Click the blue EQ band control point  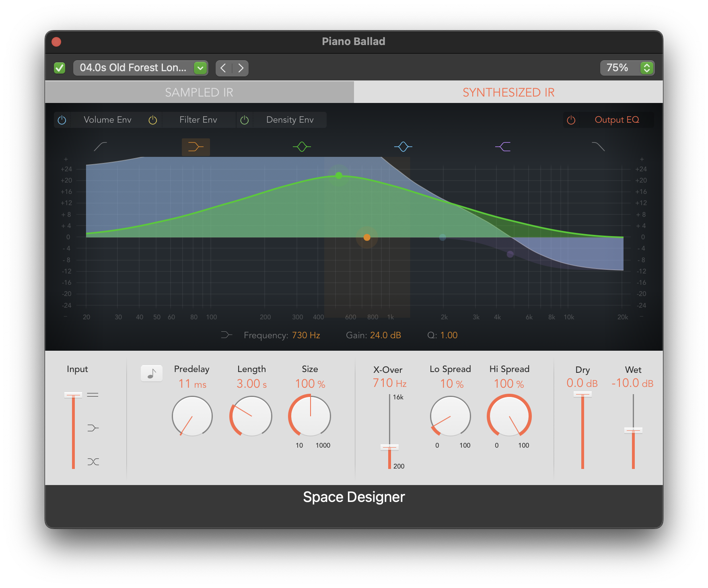[442, 237]
